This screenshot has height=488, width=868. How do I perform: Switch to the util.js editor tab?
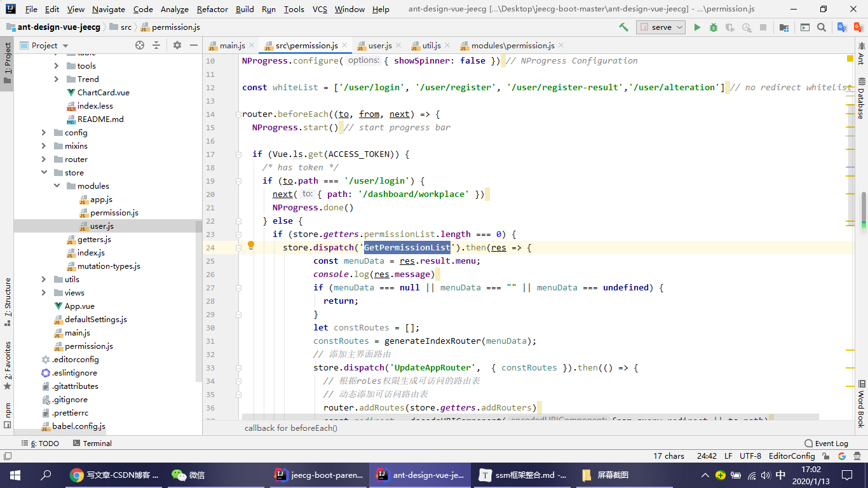(x=431, y=45)
